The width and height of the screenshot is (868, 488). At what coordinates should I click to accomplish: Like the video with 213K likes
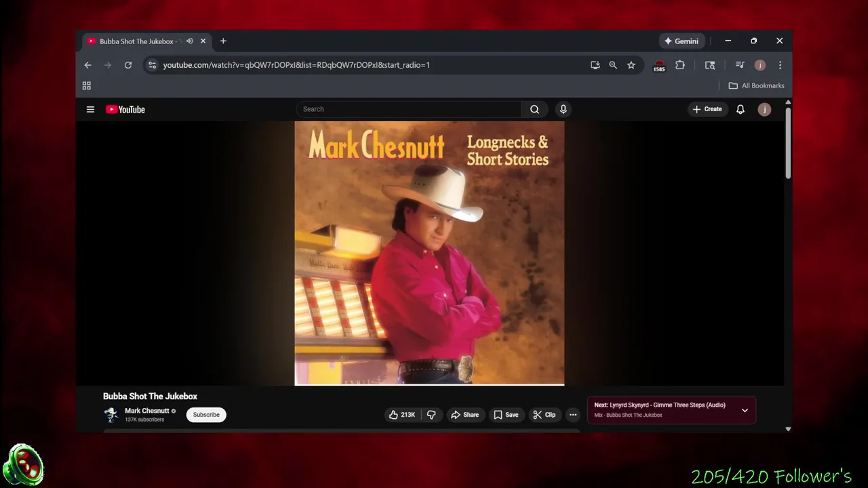[402, 415]
